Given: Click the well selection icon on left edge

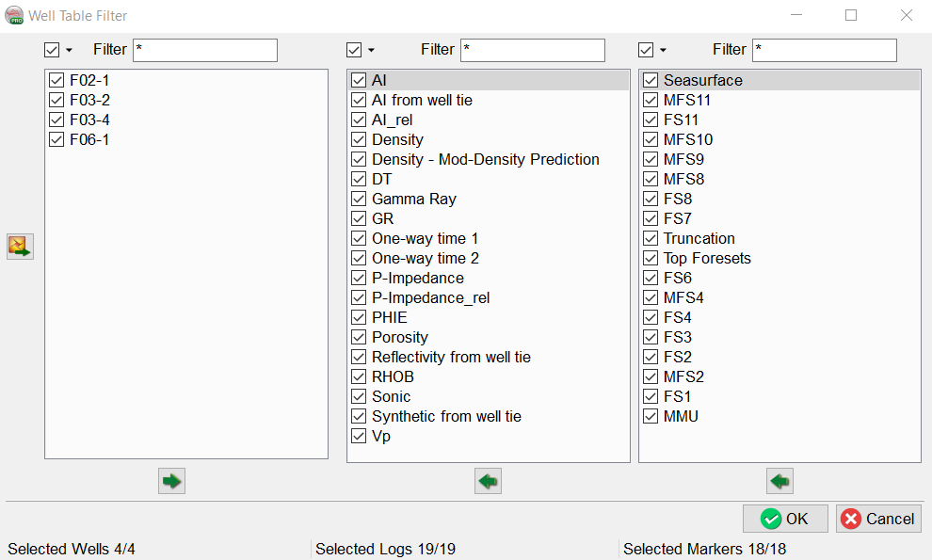Looking at the screenshot, I should click(20, 247).
